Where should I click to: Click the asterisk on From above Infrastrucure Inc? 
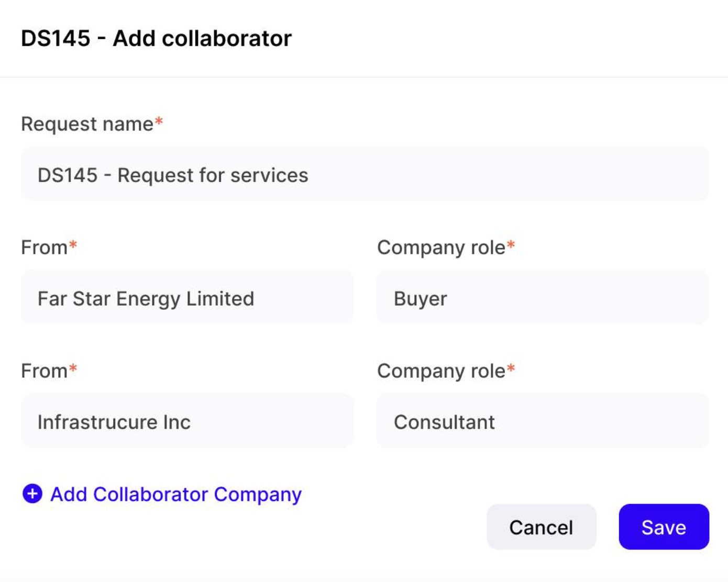point(73,368)
